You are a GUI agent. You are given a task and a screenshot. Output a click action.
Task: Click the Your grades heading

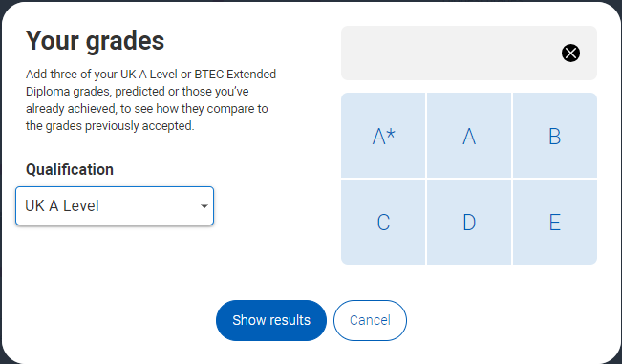(x=96, y=40)
